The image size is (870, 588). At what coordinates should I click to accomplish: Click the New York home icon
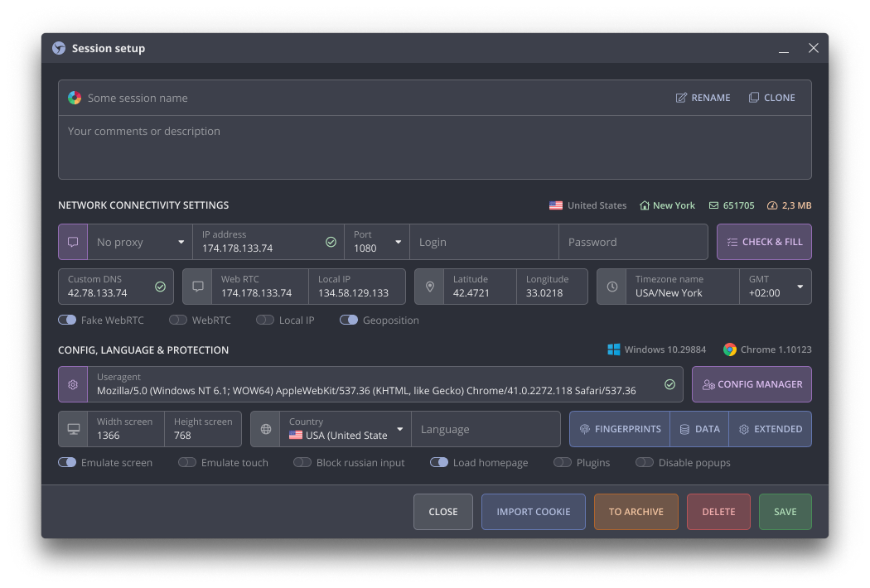click(644, 205)
